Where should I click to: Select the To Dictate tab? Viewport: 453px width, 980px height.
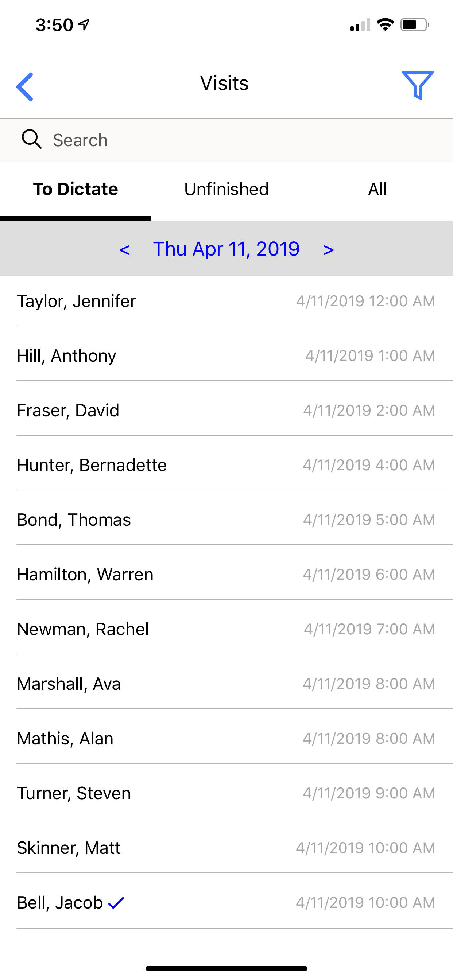click(x=75, y=189)
